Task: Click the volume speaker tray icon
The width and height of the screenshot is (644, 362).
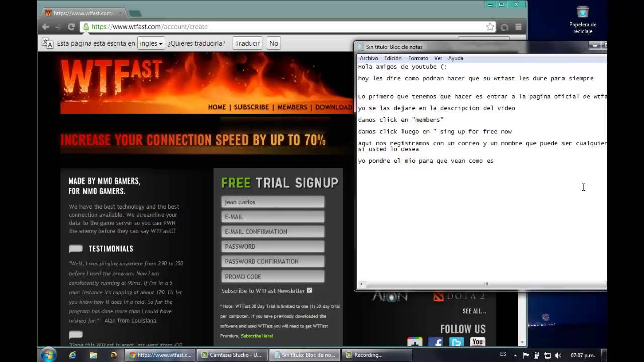Action: click(557, 355)
